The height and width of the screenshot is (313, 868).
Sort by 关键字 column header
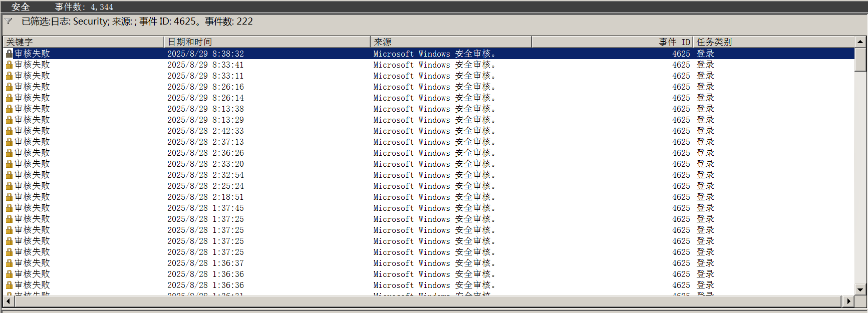[x=83, y=42]
